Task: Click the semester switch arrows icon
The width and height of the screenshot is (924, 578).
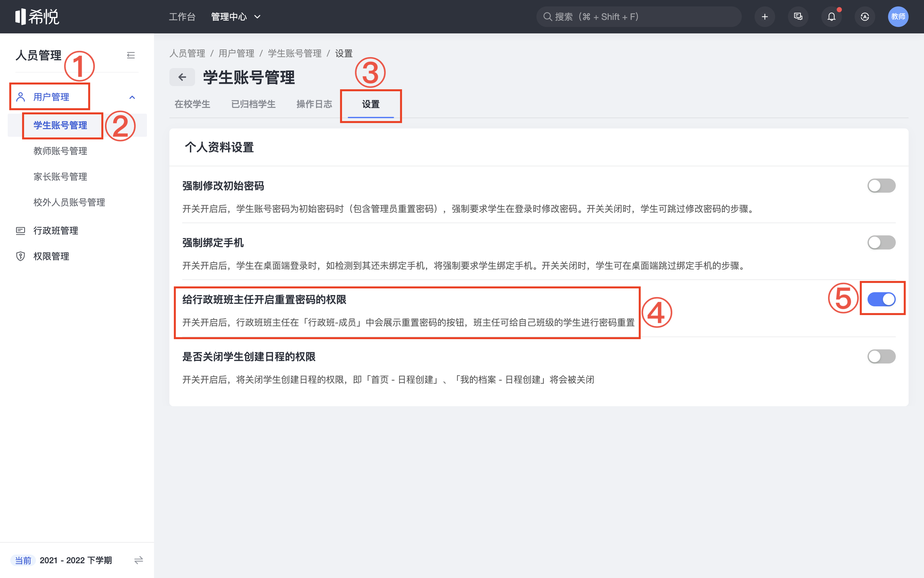Action: 139,560
